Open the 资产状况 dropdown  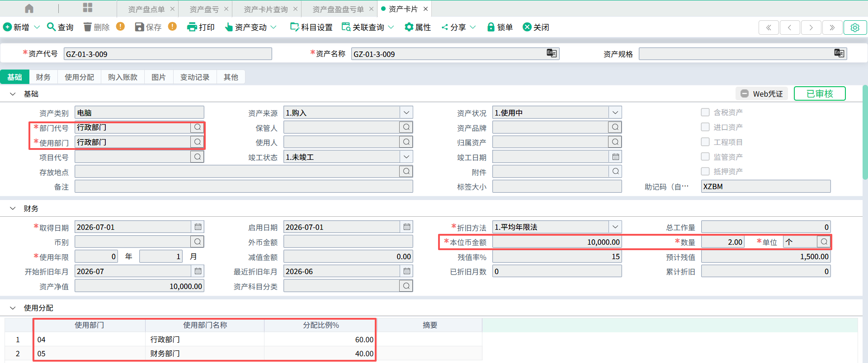point(615,112)
